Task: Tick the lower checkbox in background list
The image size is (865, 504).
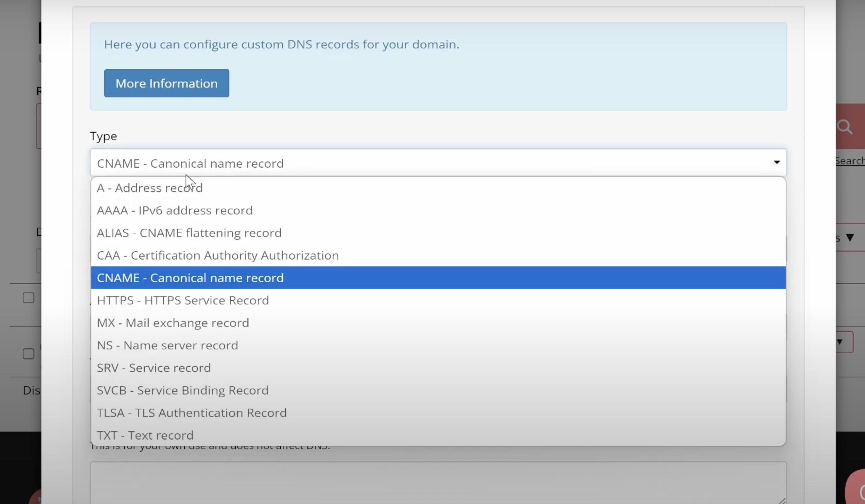Action: tap(28, 354)
